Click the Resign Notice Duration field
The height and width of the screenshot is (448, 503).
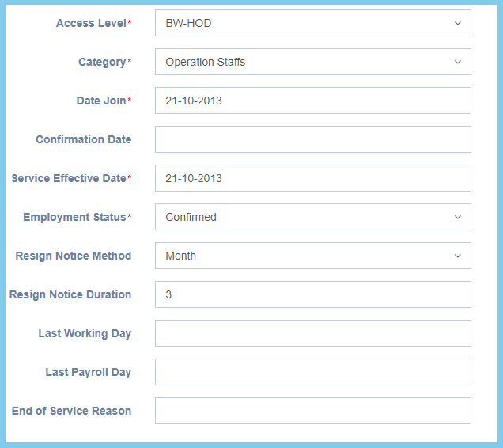click(312, 294)
